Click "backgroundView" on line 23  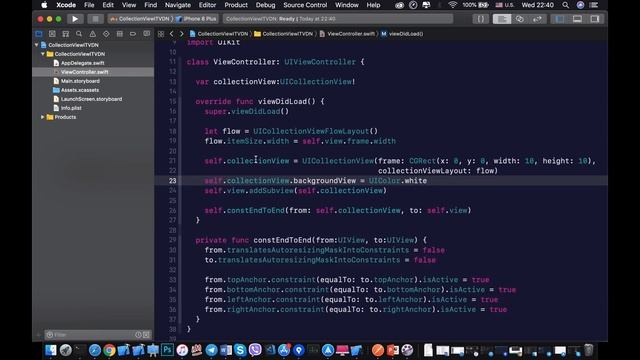click(x=324, y=181)
